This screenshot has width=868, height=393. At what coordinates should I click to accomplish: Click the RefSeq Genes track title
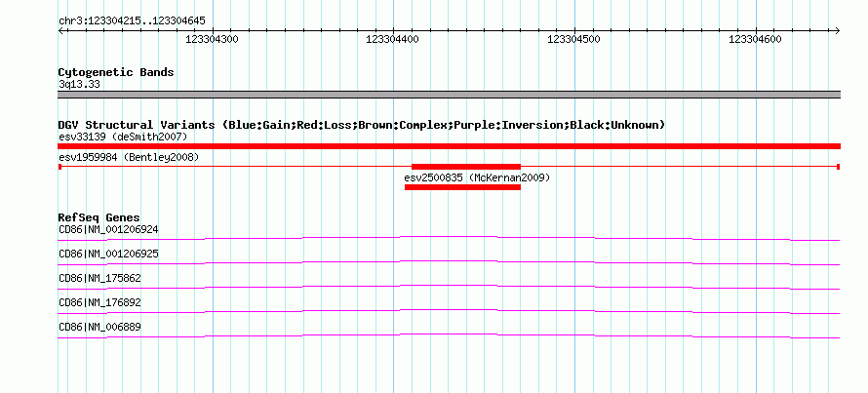point(99,217)
